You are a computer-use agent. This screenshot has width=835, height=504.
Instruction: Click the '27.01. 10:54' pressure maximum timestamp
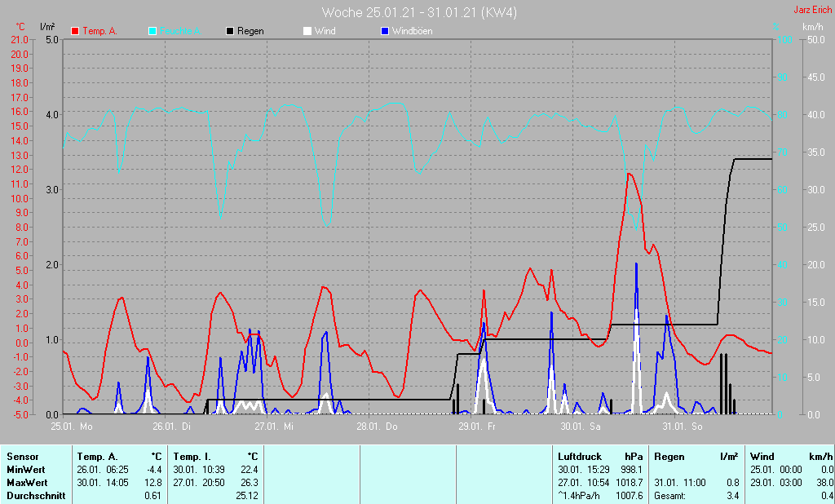pos(584,483)
